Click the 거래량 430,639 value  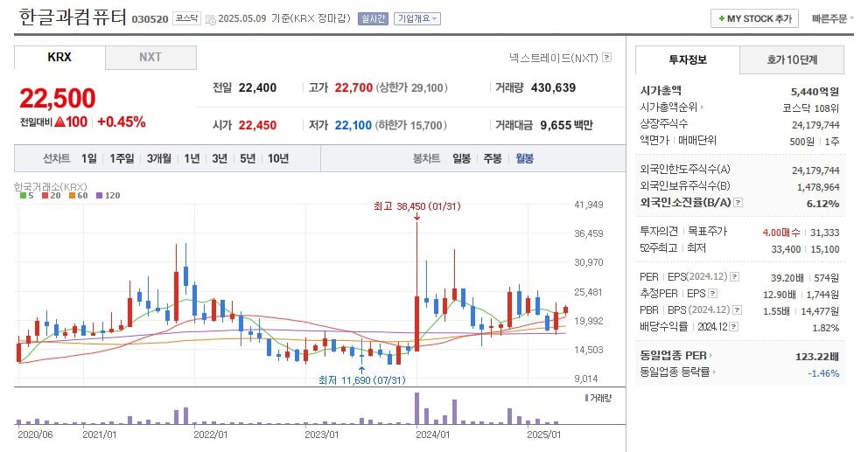[x=553, y=88]
